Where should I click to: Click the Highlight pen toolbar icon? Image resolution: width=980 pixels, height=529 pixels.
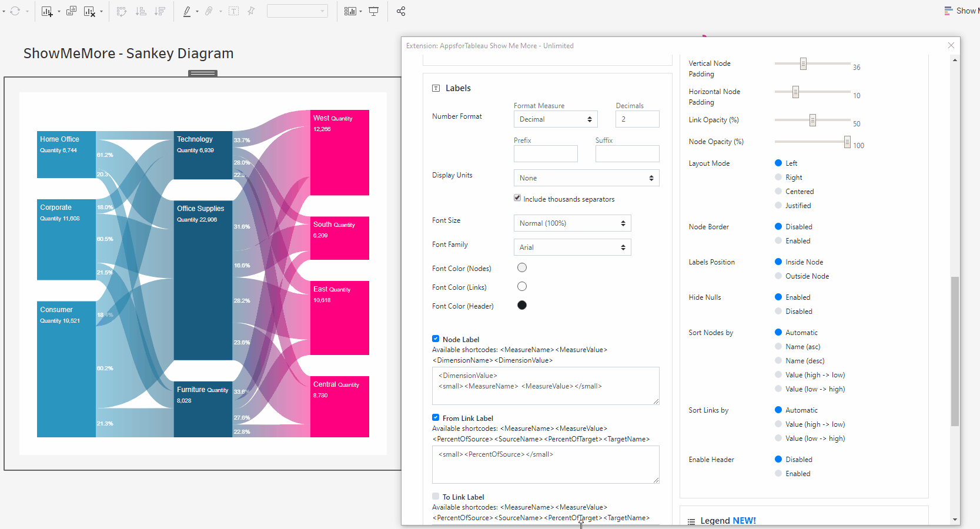tap(187, 11)
